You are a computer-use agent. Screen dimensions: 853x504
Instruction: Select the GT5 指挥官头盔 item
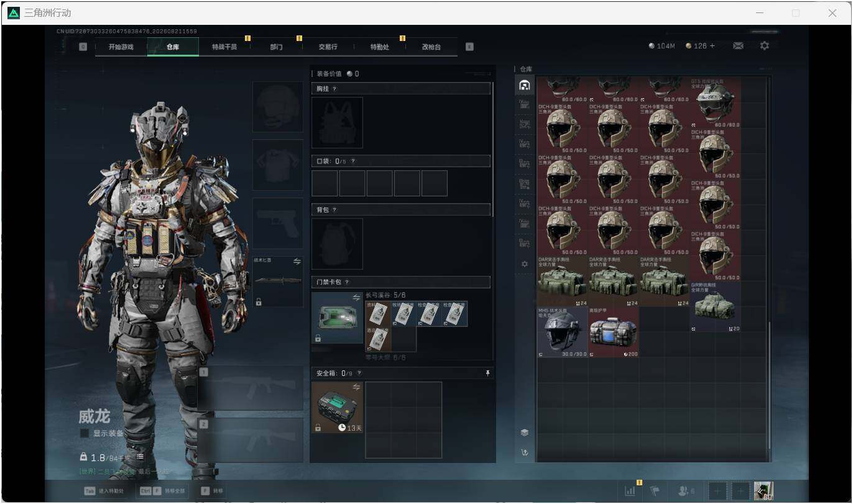716,103
